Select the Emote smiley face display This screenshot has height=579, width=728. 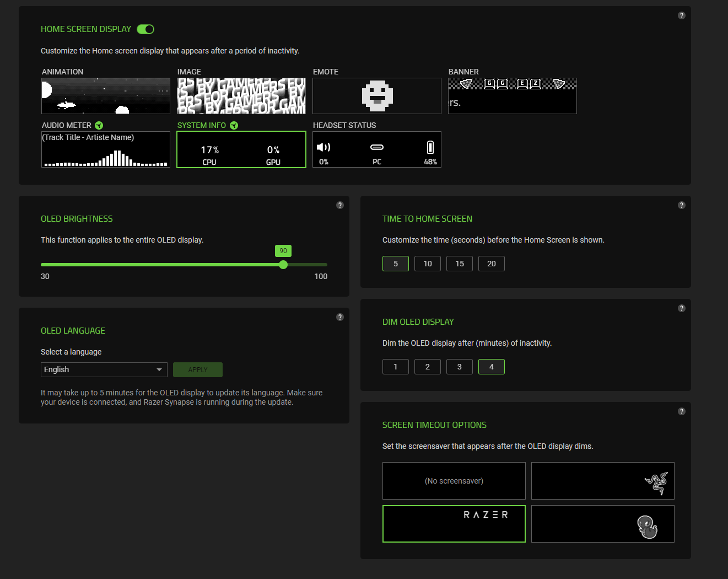click(377, 96)
